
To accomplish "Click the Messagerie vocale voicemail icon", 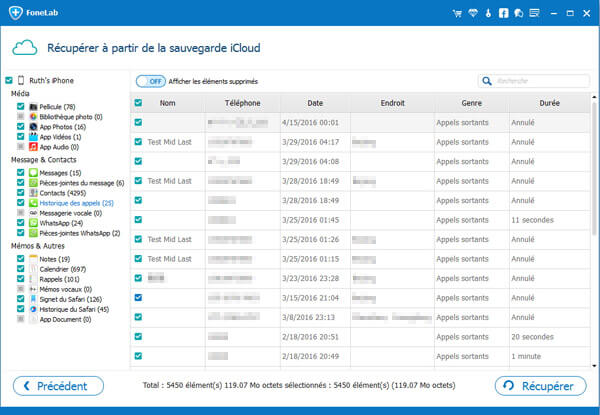I will [x=33, y=213].
